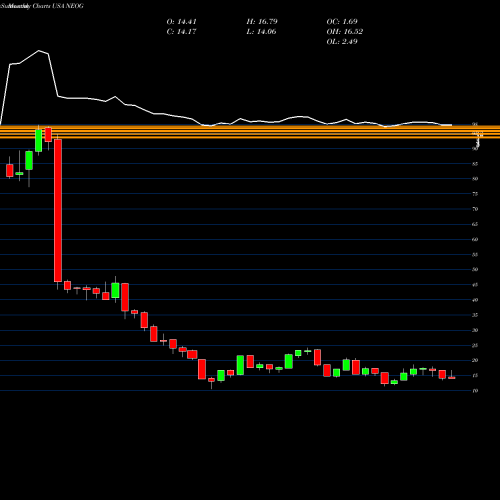
Task: Select the high price readout H: 16.79
Action: point(262,22)
